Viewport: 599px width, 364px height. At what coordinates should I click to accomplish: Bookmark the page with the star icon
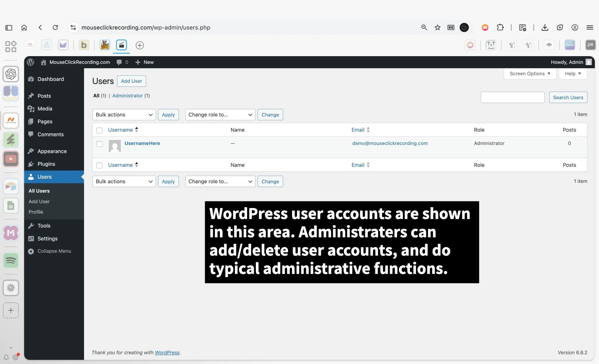click(x=437, y=27)
